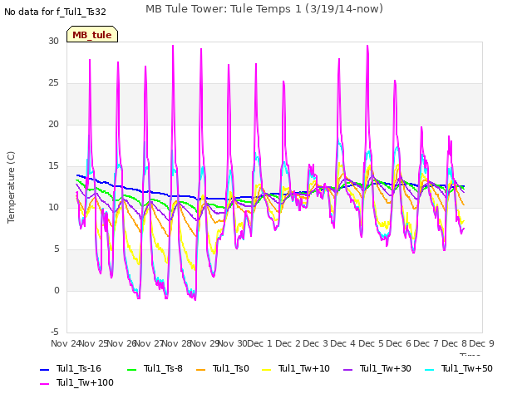Image resolution: width=532 pixels, height=399 pixels.
Task: Select the Tul1_Ts0 legend label
Action: [231, 368]
